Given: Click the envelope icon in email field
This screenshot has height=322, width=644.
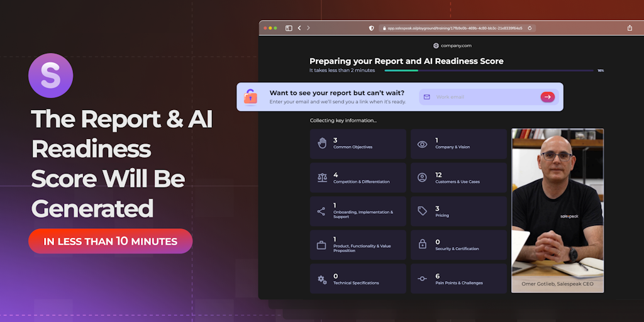Looking at the screenshot, I should (x=427, y=97).
